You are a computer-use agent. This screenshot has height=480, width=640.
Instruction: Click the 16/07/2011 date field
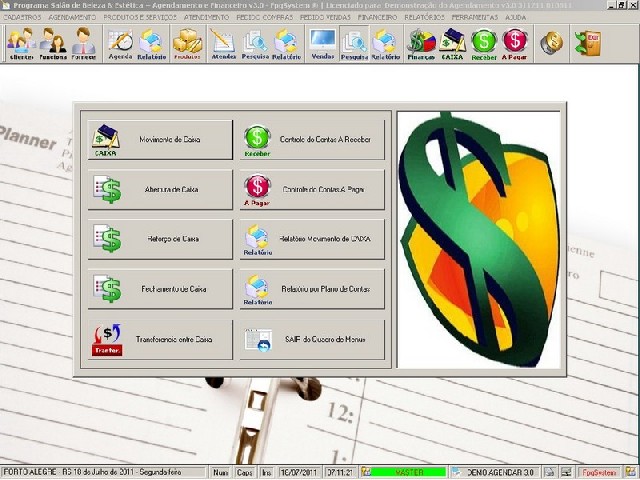pos(299,472)
